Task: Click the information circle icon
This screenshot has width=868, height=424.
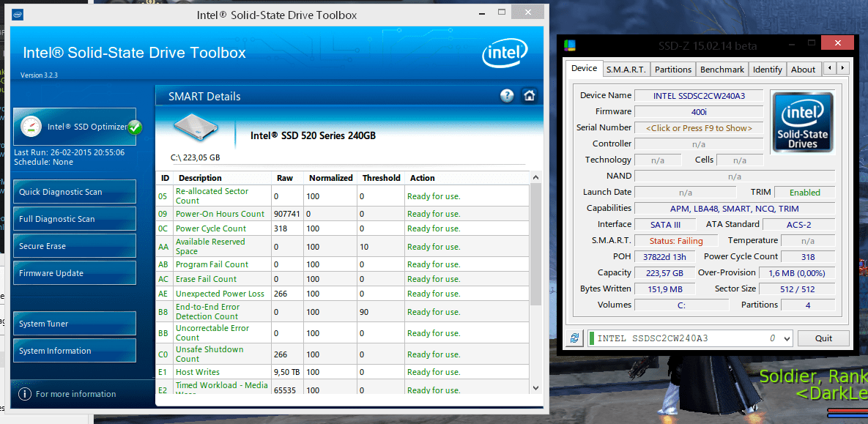Action: click(x=24, y=394)
